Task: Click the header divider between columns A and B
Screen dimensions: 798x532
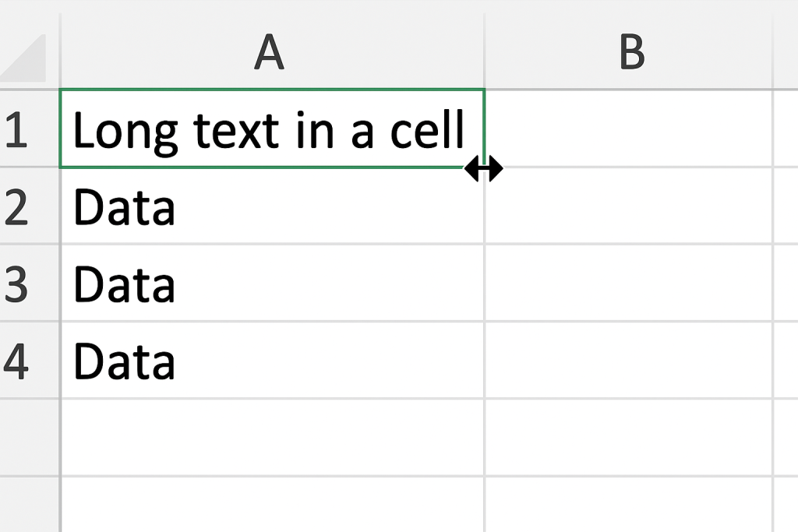Action: pos(484,53)
